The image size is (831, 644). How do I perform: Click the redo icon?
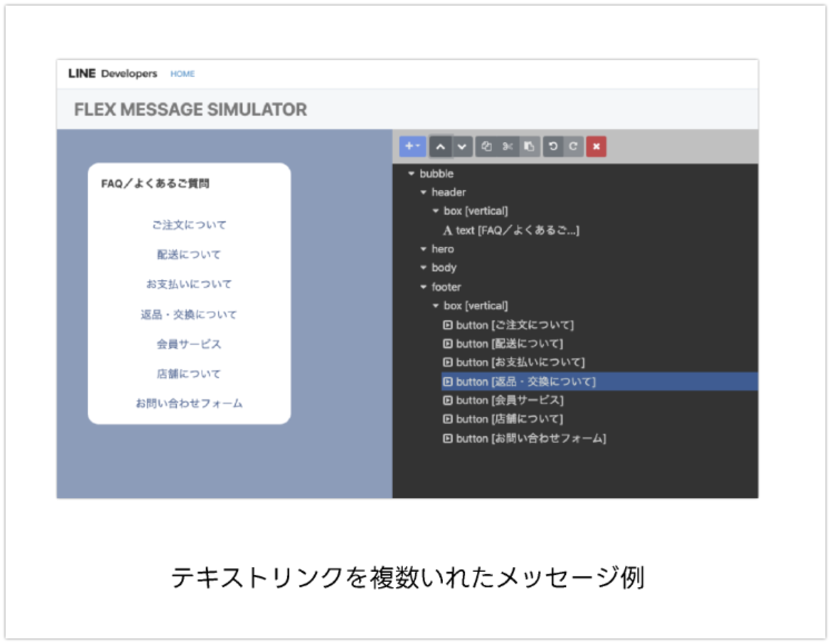(x=574, y=146)
